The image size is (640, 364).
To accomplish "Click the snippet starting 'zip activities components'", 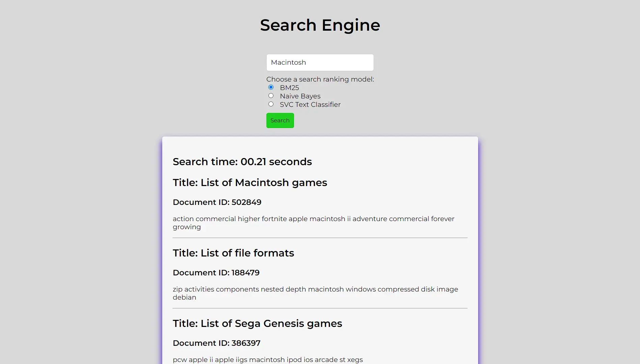I will click(x=315, y=293).
